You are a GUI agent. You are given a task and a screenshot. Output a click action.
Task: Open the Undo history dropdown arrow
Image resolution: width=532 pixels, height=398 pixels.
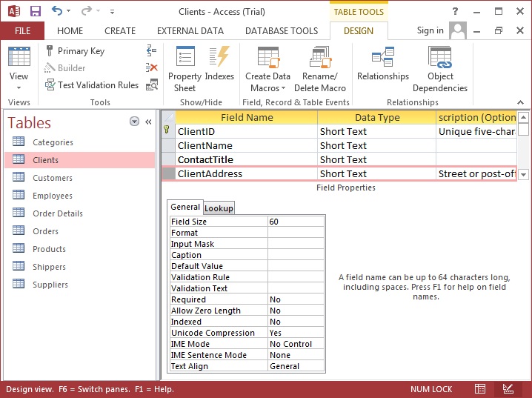[68, 11]
